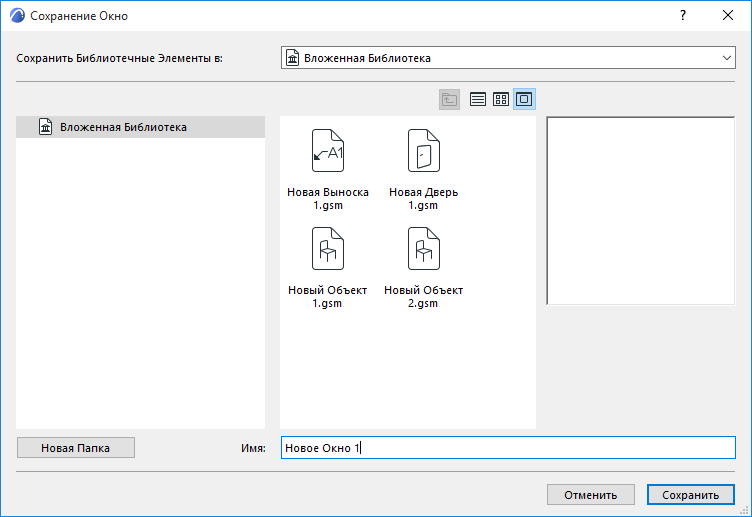Click the Archicad logo in title bar
The height and width of the screenshot is (517, 752).
coord(17,16)
